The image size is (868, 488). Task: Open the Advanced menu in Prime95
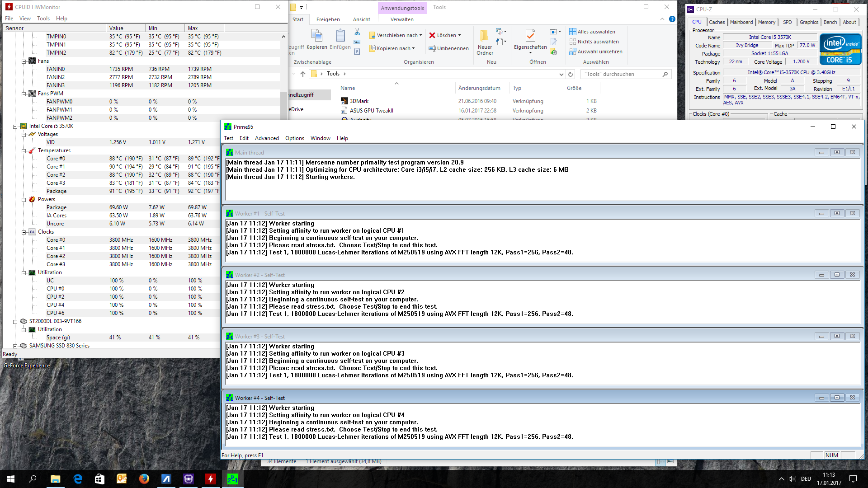(266, 138)
